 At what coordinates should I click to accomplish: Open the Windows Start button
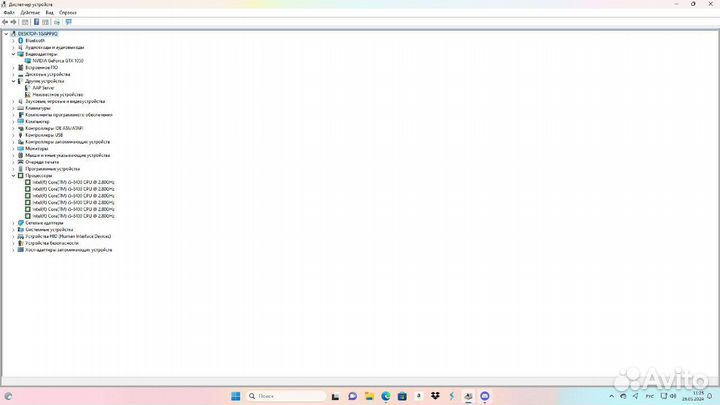(x=236, y=396)
